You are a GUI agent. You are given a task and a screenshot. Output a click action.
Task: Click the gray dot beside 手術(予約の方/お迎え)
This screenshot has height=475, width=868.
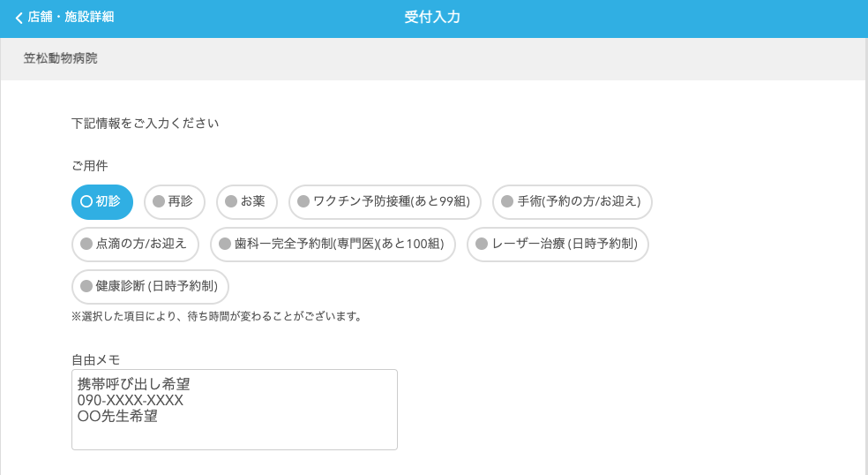[x=507, y=202]
